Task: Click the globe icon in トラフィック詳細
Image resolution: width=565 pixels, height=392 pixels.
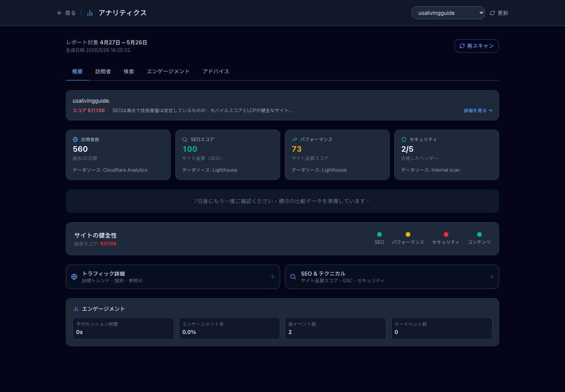Action: (74, 277)
